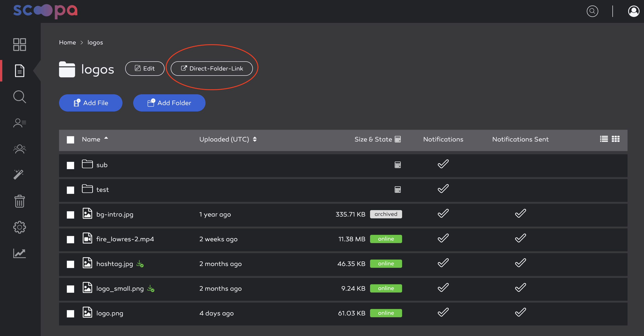Toggle notifications sent checkmark for logo.png
Image resolution: width=644 pixels, height=336 pixels.
point(520,312)
